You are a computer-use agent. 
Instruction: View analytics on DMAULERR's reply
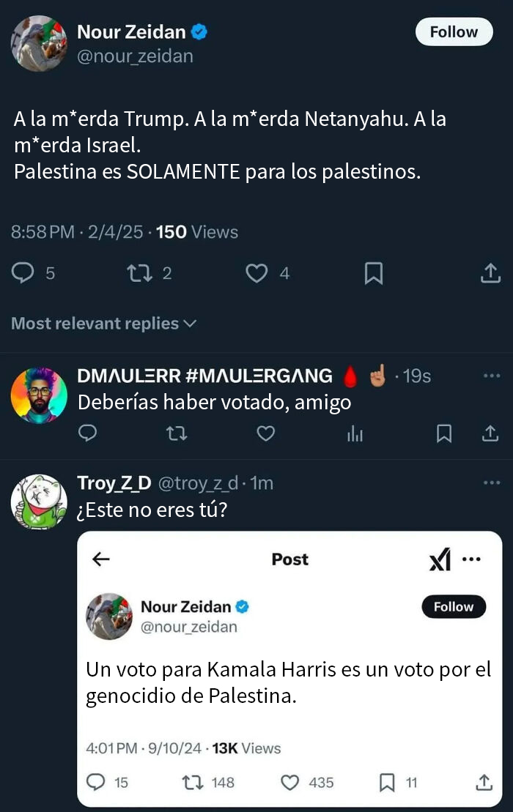[355, 433]
